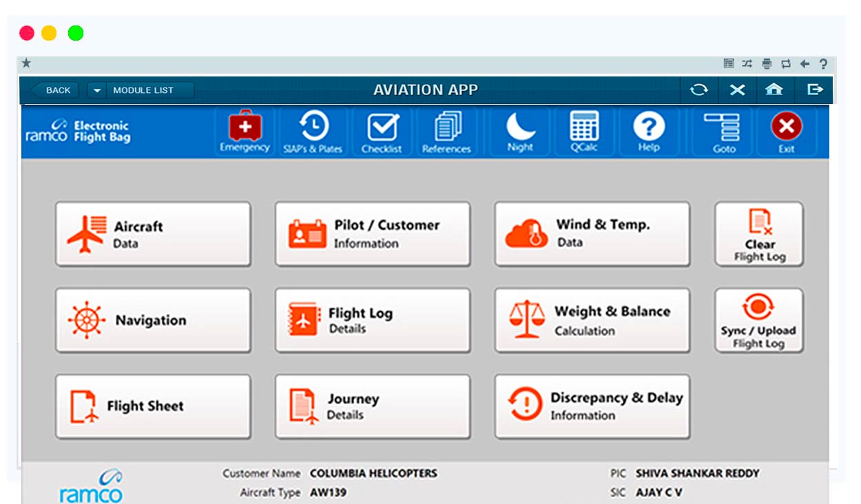
Task: Click the red Exit icon
Action: 787,132
